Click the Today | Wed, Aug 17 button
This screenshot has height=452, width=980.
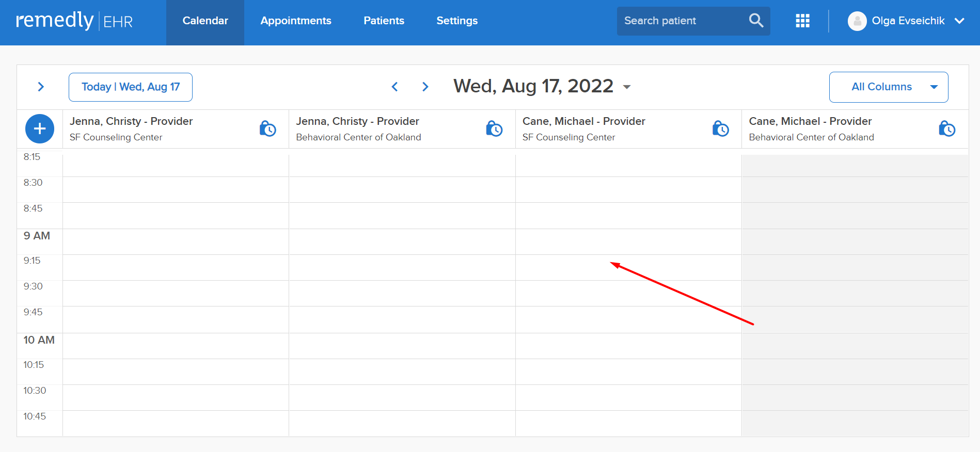[x=131, y=87]
